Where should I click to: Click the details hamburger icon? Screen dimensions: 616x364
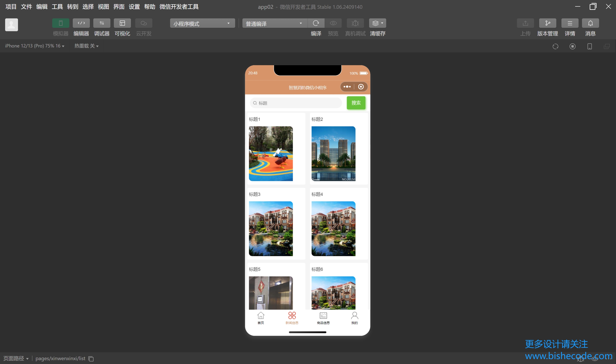(570, 23)
